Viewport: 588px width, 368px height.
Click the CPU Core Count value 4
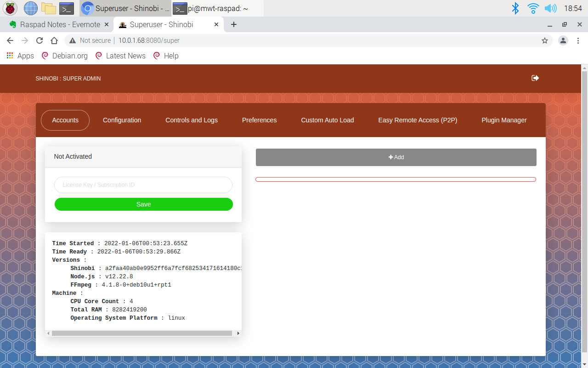(x=131, y=301)
